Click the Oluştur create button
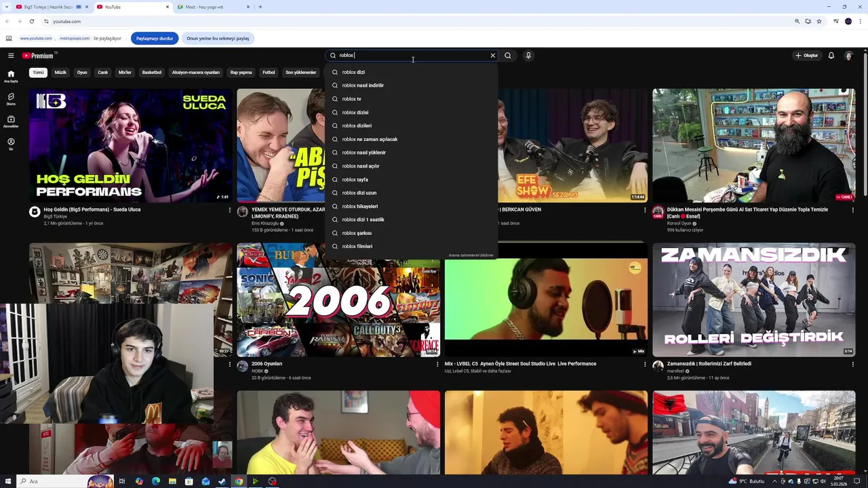The width and height of the screenshot is (868, 488). (807, 56)
